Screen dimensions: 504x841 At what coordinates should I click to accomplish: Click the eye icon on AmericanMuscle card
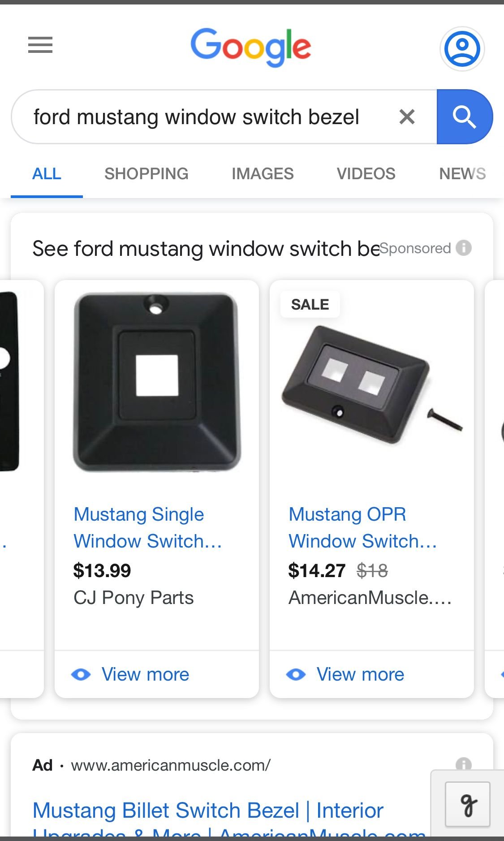(297, 674)
